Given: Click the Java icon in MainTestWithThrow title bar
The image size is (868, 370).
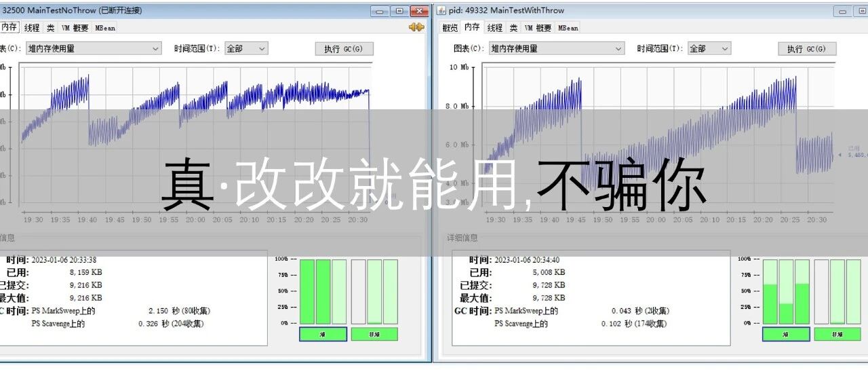Looking at the screenshot, I should pyautogui.click(x=441, y=10).
